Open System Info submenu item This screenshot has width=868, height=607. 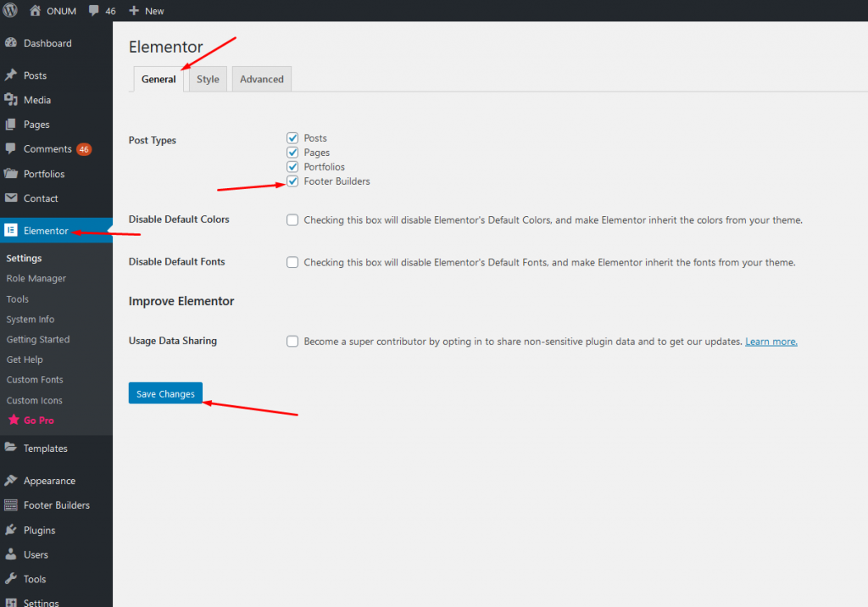[31, 319]
